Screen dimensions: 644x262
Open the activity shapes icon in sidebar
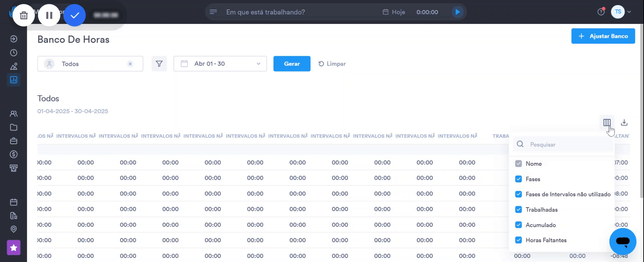[x=14, y=66]
